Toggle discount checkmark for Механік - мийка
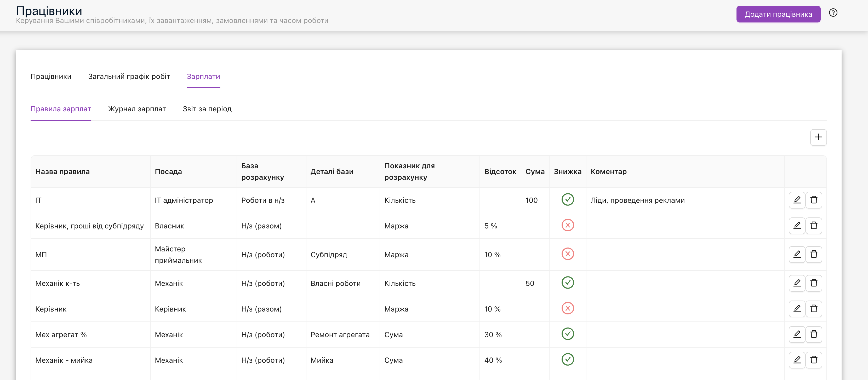Screen dimensions: 868x380 point(568,359)
